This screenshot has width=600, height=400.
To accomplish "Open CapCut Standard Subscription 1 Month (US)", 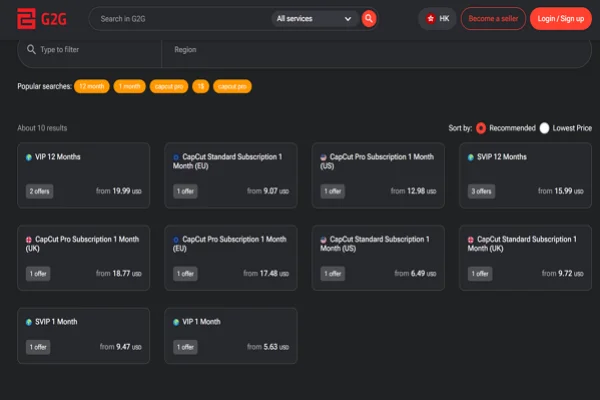I will click(378, 258).
